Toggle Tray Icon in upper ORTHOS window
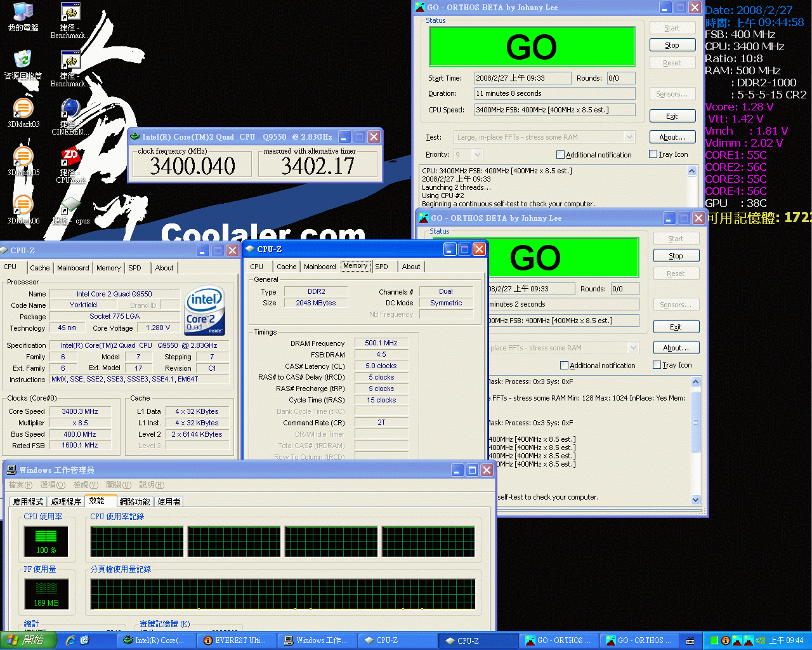Screen dimensions: 812x650 pyautogui.click(x=653, y=154)
